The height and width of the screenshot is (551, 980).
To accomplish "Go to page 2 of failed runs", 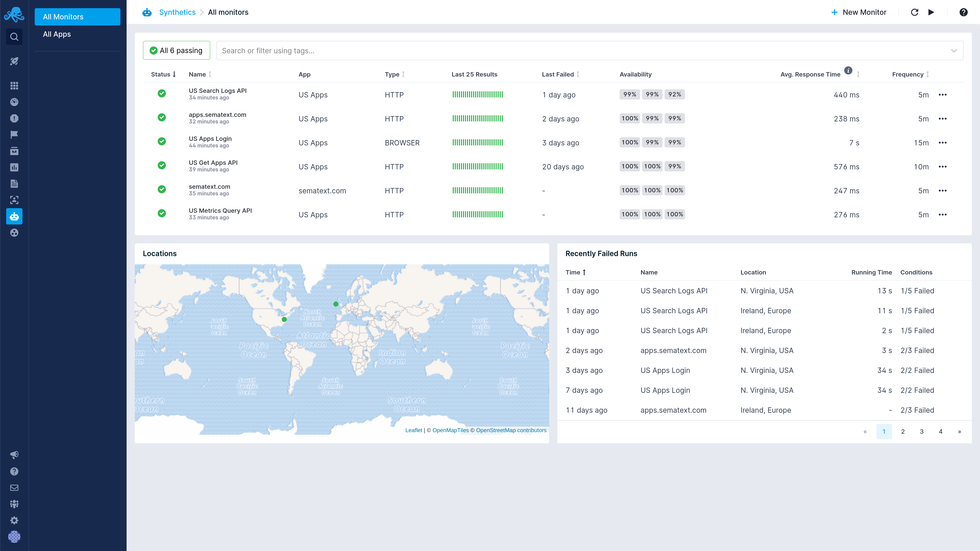I will [x=902, y=432].
